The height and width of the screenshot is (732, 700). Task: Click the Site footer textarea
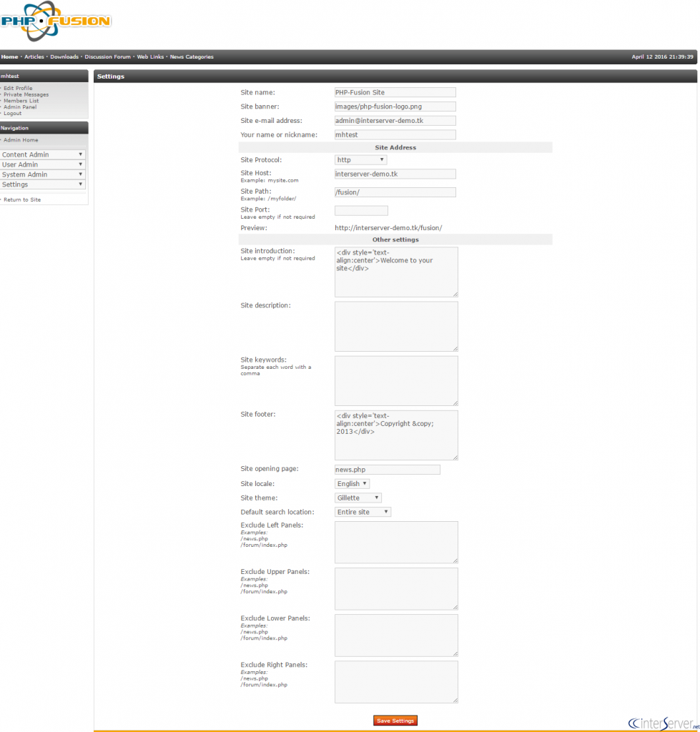click(396, 435)
